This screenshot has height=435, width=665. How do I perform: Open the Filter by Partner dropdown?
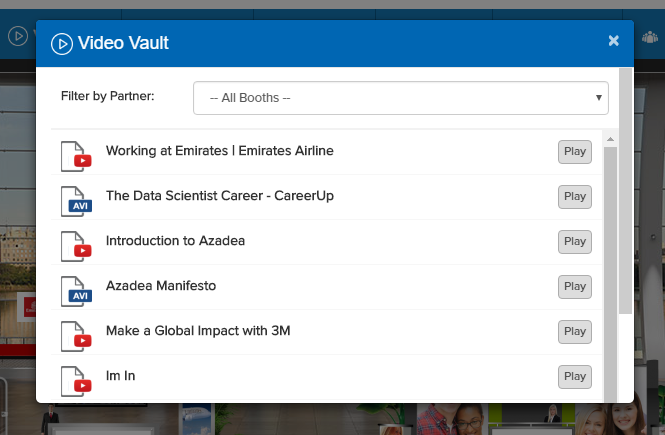point(401,98)
